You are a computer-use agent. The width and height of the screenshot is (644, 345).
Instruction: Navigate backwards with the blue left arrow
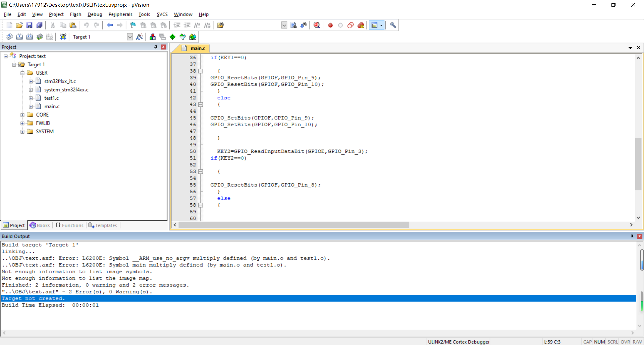coord(110,25)
